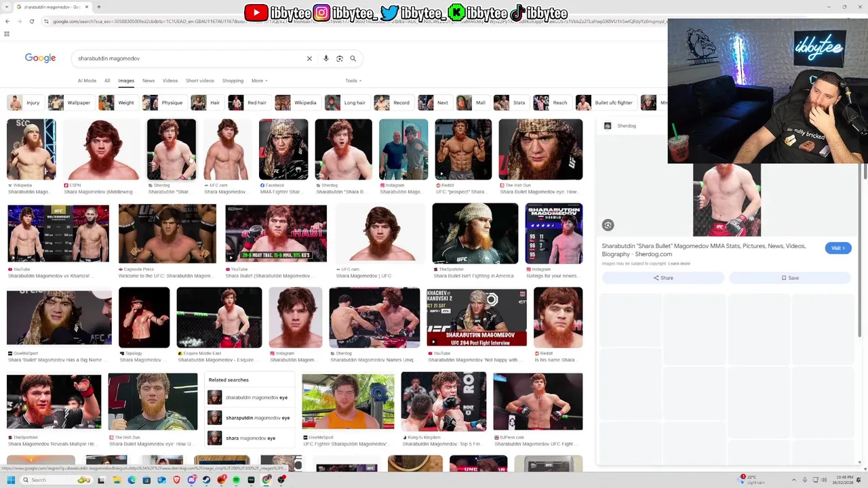Filter images by the Red hair chip
The height and width of the screenshot is (488, 868).
click(248, 102)
